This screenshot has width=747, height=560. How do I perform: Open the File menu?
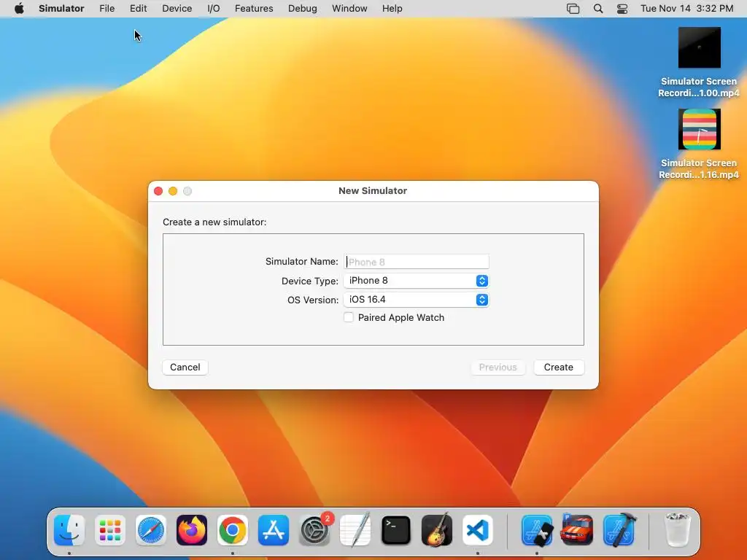point(107,9)
